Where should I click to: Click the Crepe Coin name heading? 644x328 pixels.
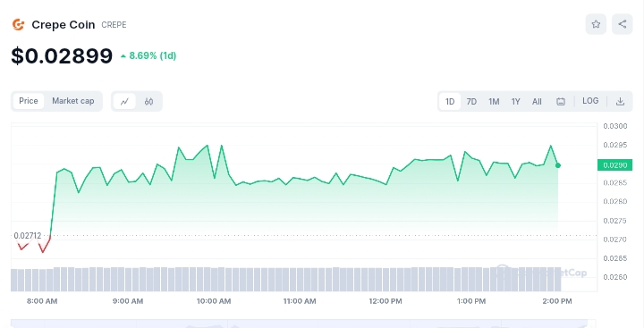(x=64, y=25)
